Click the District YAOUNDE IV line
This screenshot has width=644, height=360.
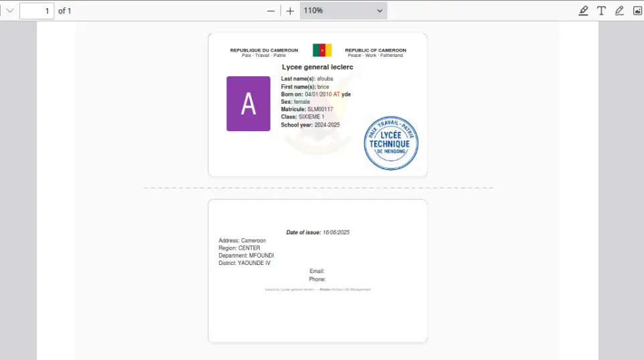(244, 263)
